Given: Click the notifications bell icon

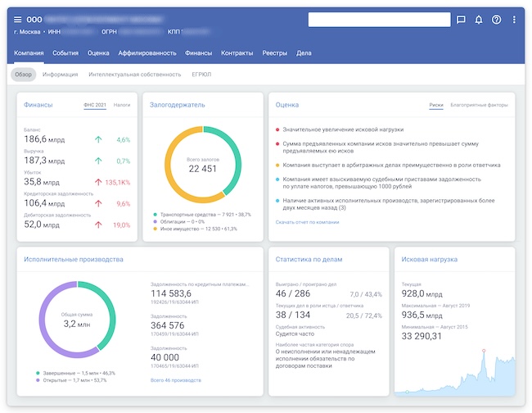Looking at the screenshot, I should (479, 20).
